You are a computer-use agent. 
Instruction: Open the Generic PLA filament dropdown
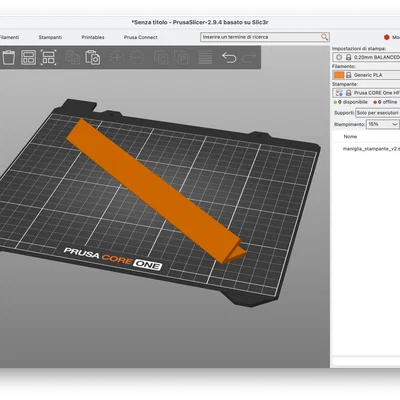click(366, 75)
